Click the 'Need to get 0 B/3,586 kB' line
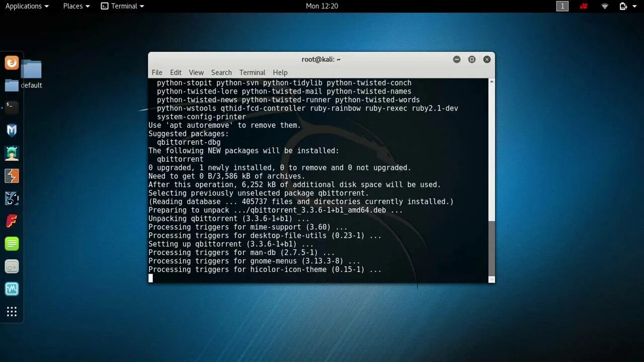644x362 pixels. 227,176
